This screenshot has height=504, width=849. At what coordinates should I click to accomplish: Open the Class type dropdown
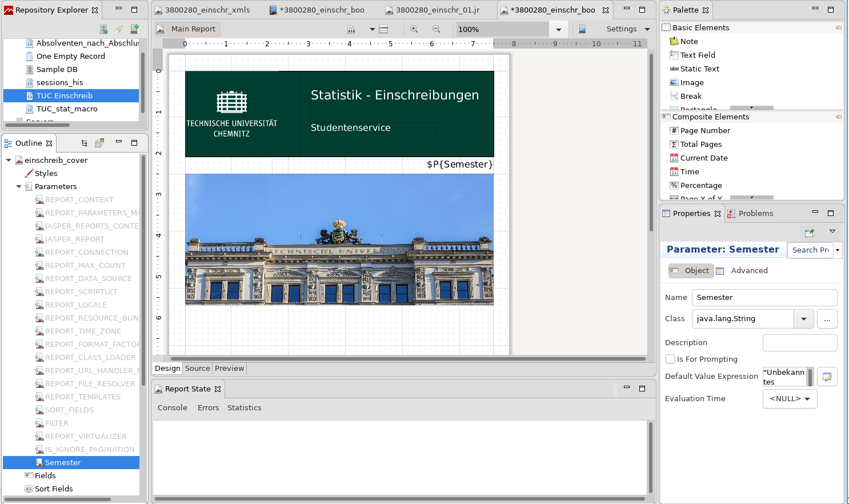pos(803,319)
